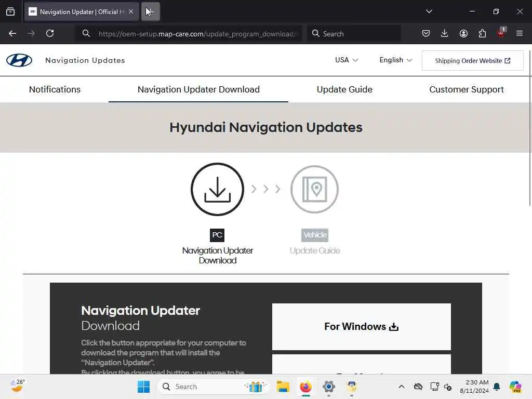Open the Update Guide tab
This screenshot has height=399, width=532.
(344, 89)
